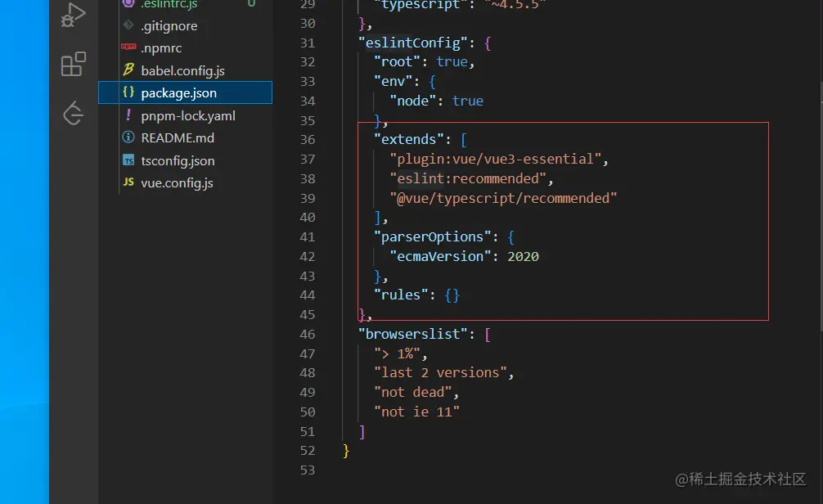The image size is (823, 504).
Task: Click the closing bracket on line 51
Action: coord(362,431)
